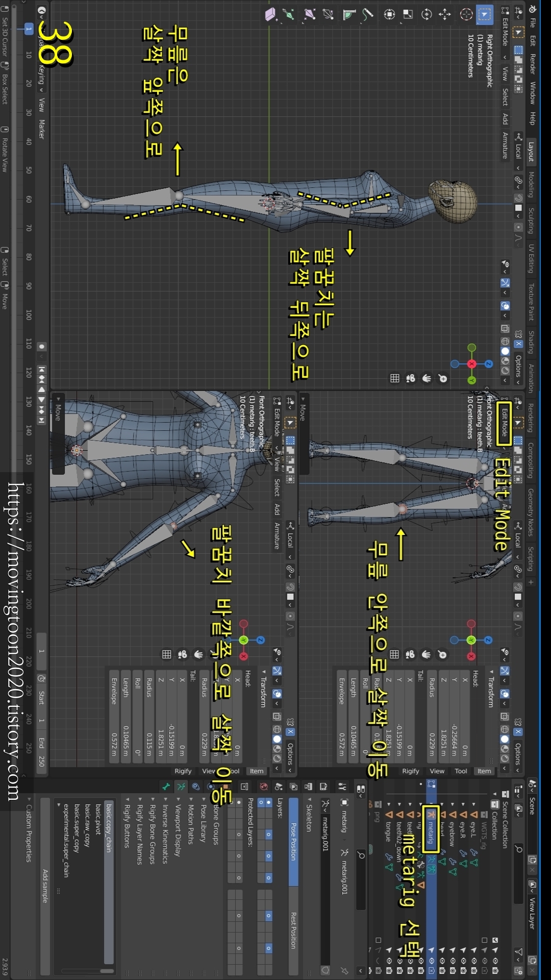
Task: Open the Armature data properties tab icon
Action: coord(181,787)
